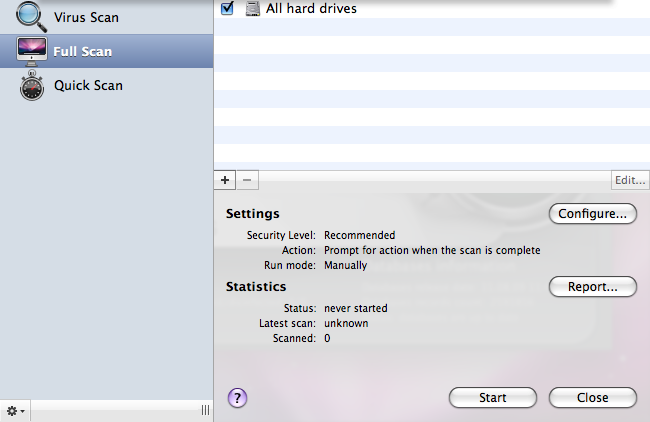Open the gear action menu
This screenshot has width=650, height=422.
click(x=15, y=411)
